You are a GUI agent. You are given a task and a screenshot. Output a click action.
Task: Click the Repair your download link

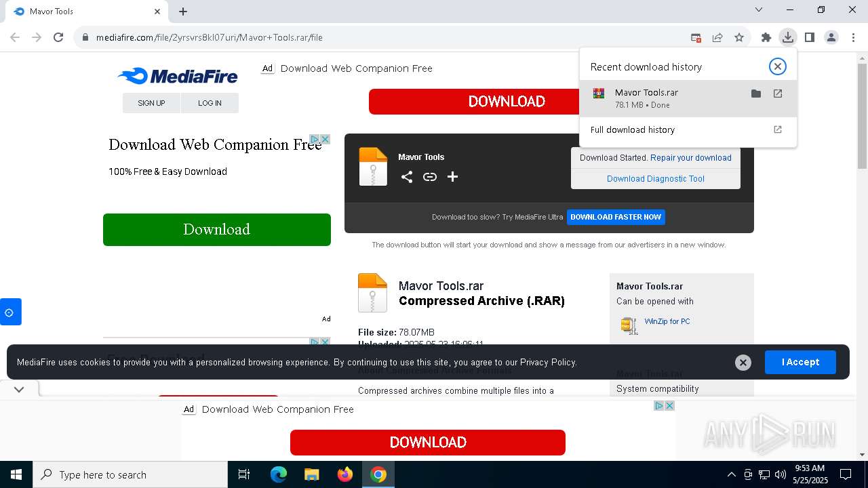pos(691,158)
